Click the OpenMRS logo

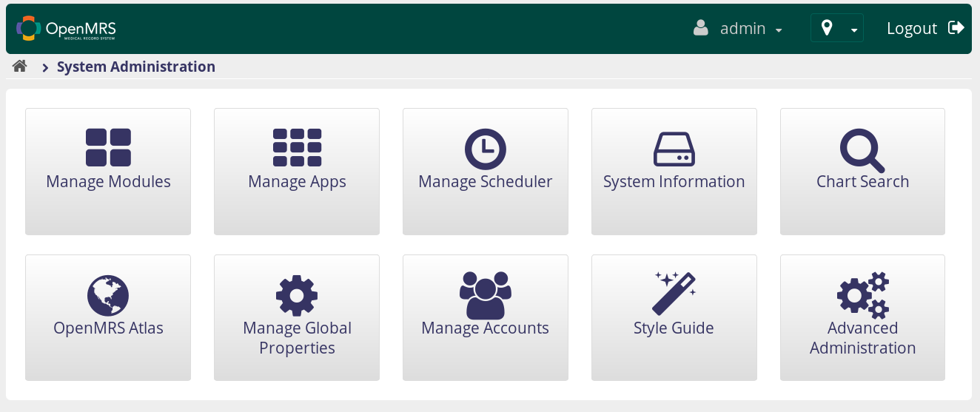point(66,28)
